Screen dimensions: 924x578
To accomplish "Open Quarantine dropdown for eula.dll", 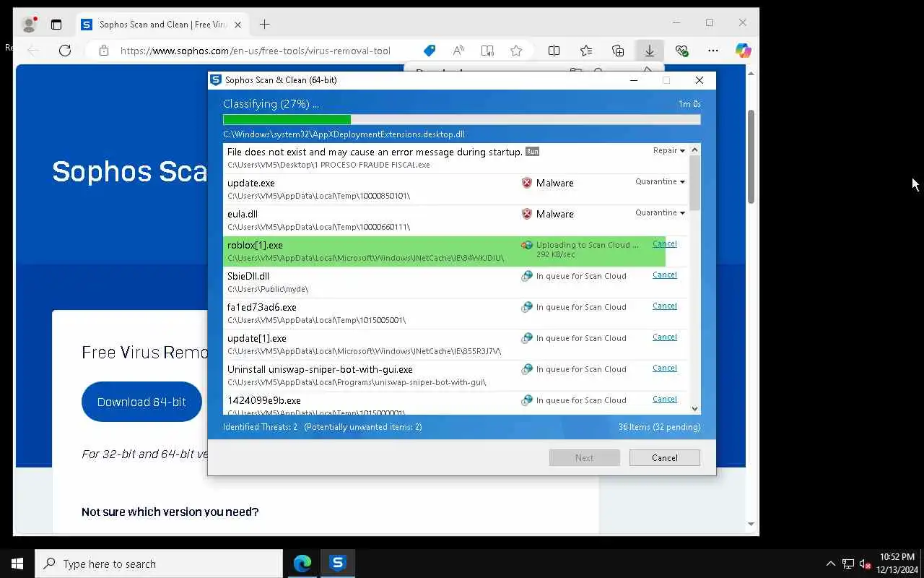I will point(660,213).
